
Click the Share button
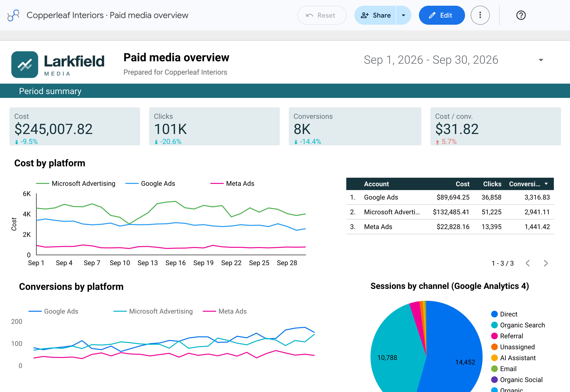(375, 15)
